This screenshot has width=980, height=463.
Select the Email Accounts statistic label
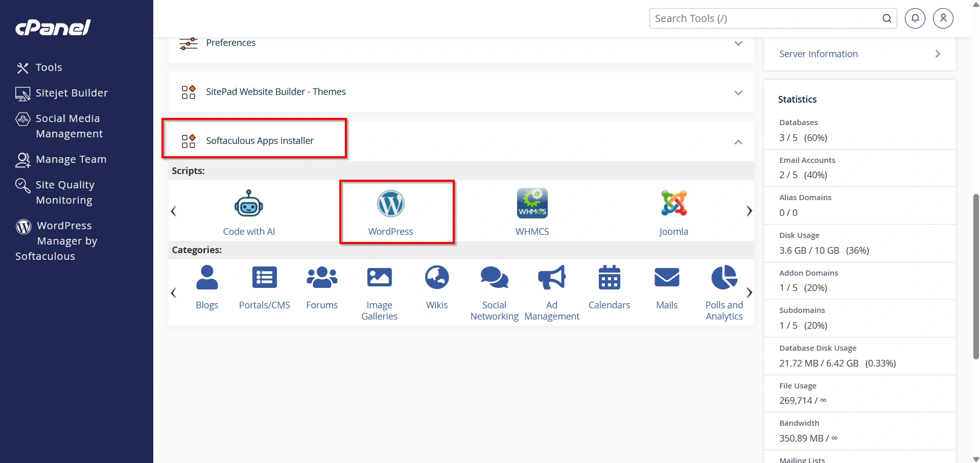pos(807,160)
